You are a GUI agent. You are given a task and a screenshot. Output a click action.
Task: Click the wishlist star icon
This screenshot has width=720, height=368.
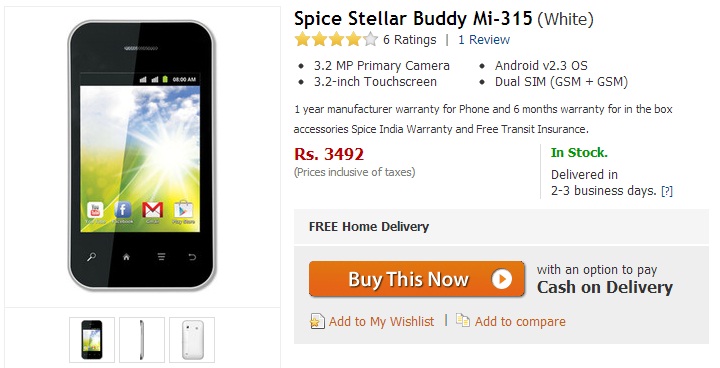click(316, 321)
